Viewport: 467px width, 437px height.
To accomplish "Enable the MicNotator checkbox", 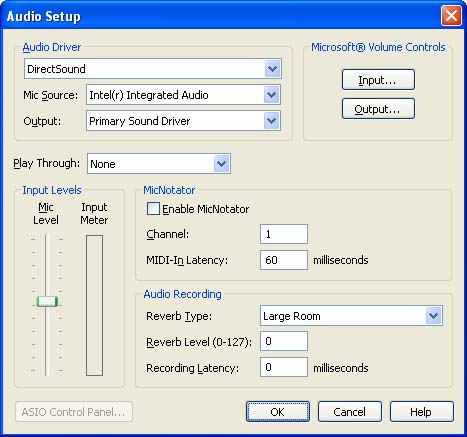I will point(153,209).
